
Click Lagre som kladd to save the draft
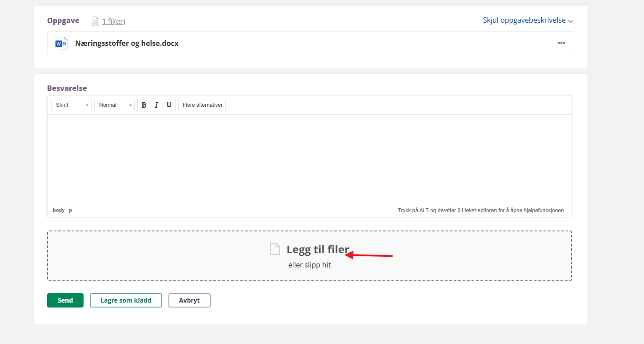126,300
